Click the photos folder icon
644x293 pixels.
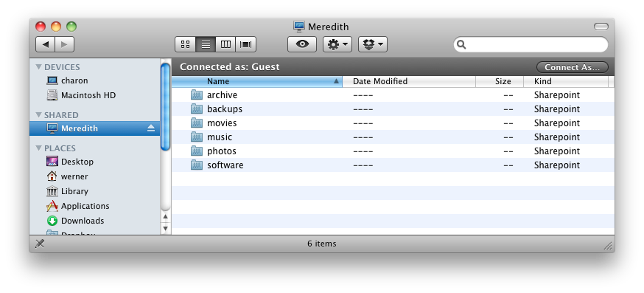point(197,151)
